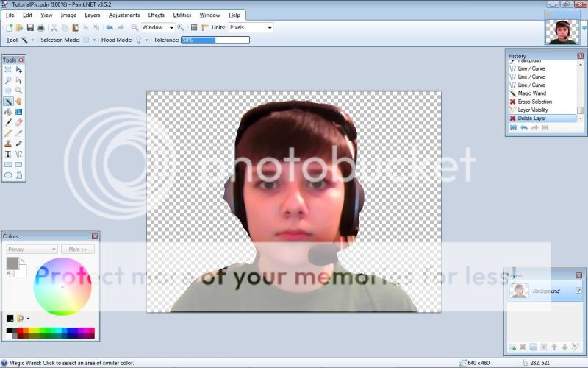Click the image thumbnail at top right
The height and width of the screenshot is (368, 588).
tap(562, 32)
